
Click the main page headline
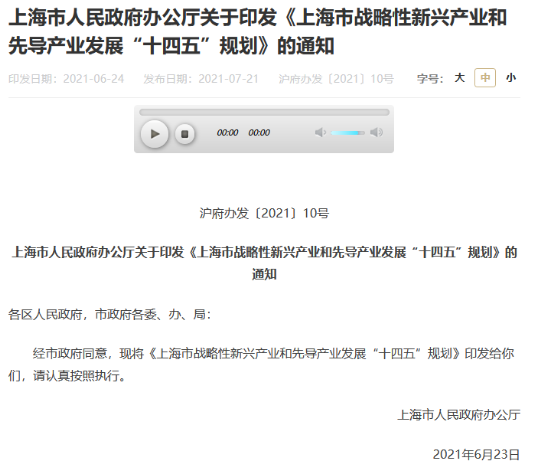coord(257,31)
